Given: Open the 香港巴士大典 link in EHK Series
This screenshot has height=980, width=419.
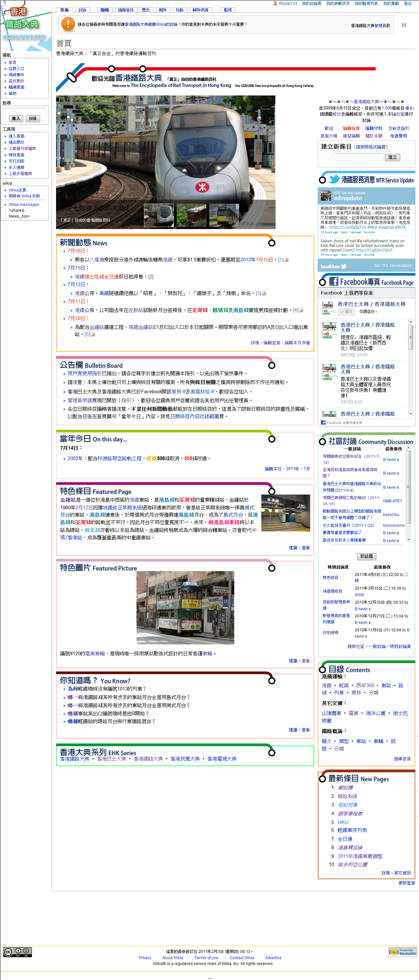Looking at the screenshot, I should coord(111,758).
